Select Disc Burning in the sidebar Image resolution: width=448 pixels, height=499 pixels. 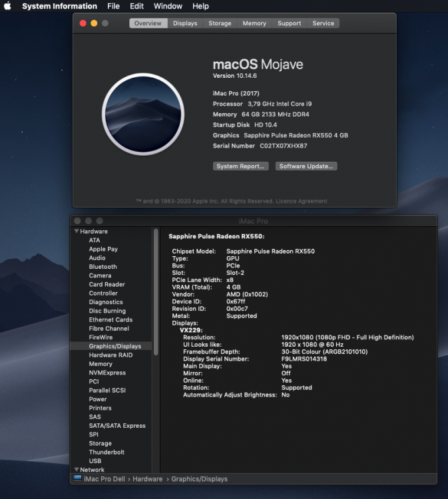(x=107, y=311)
